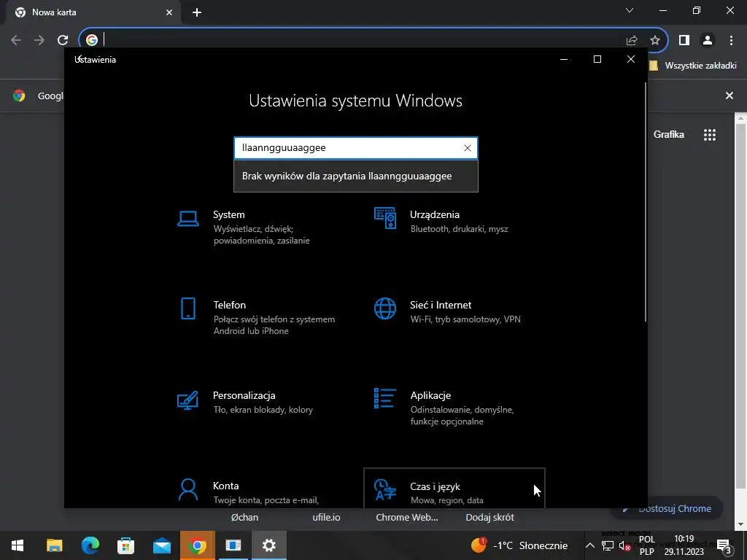
Task: Click the Konta category title
Action: (225, 486)
